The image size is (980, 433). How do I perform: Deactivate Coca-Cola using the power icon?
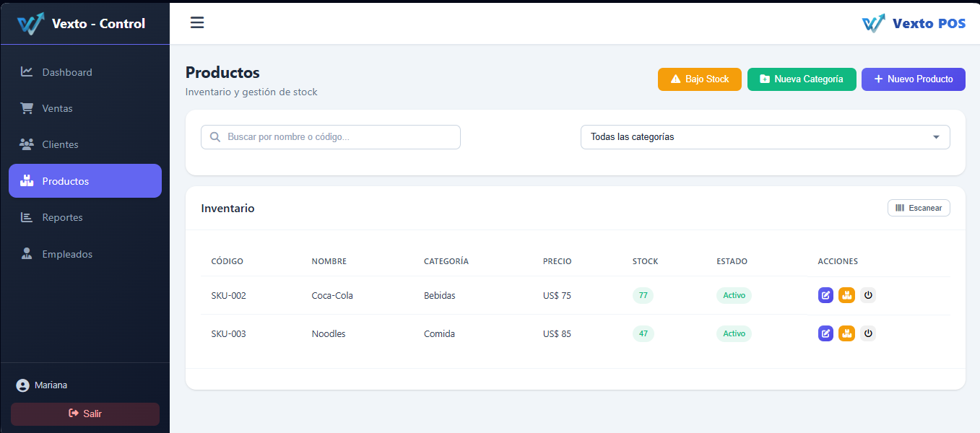868,295
